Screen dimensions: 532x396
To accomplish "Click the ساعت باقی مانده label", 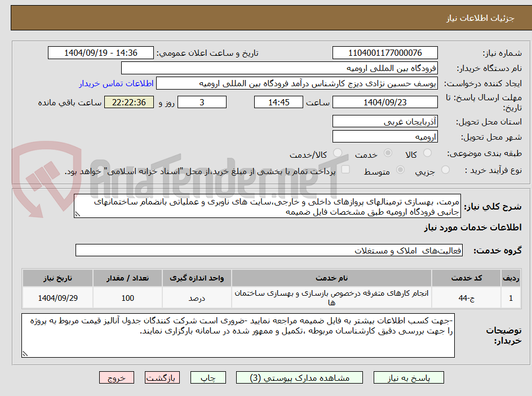I will (x=70, y=103).
